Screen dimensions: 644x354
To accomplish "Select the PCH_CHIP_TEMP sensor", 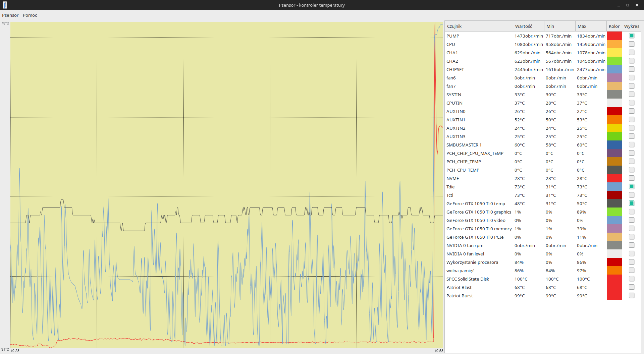I will pyautogui.click(x=464, y=162).
